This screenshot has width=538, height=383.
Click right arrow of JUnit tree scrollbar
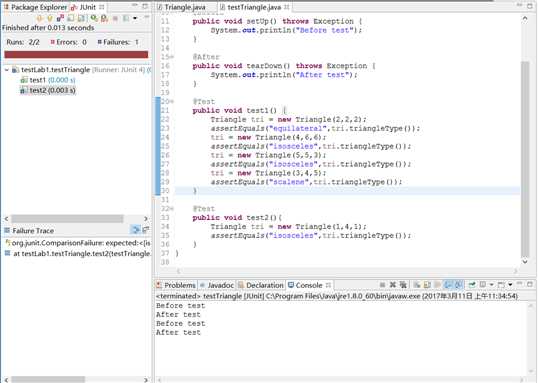146,219
